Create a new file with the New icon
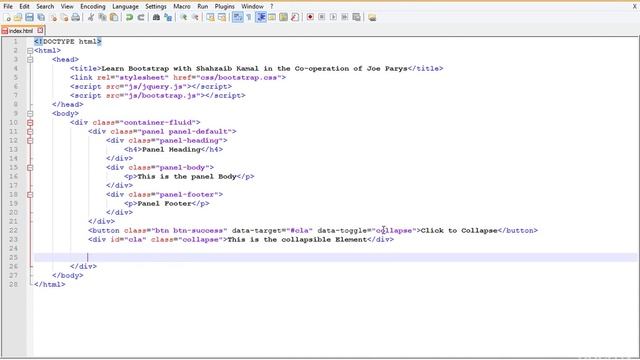Image resolution: width=640 pixels, height=360 pixels. tap(7, 17)
